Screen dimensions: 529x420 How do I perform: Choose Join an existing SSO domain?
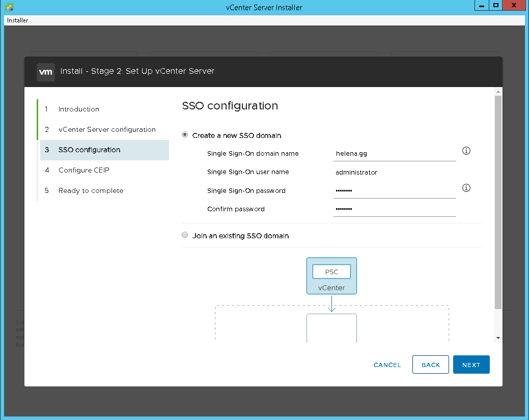coord(185,236)
